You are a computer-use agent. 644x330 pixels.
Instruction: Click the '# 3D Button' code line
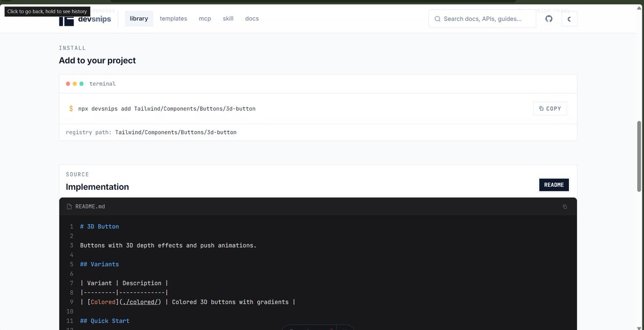tap(99, 227)
